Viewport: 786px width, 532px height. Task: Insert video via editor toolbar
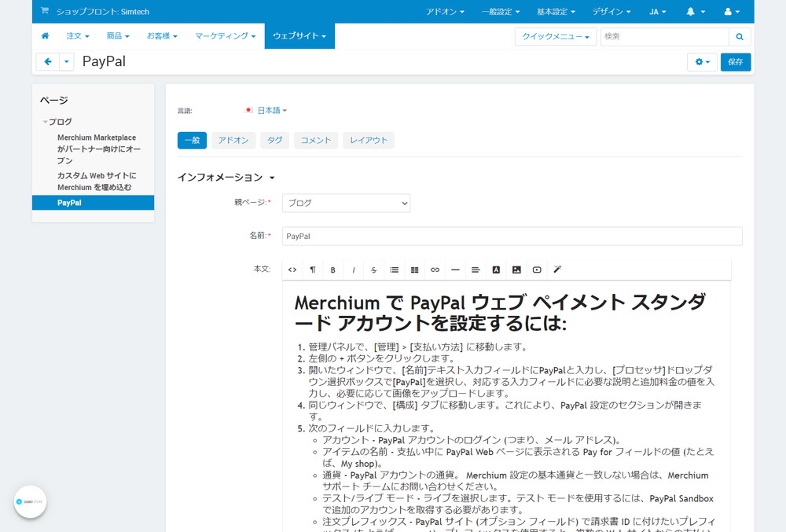click(537, 270)
